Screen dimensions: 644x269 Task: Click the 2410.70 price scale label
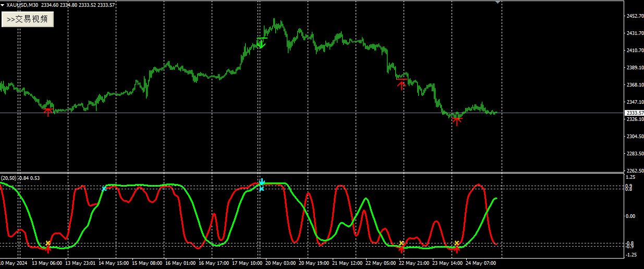(634, 51)
